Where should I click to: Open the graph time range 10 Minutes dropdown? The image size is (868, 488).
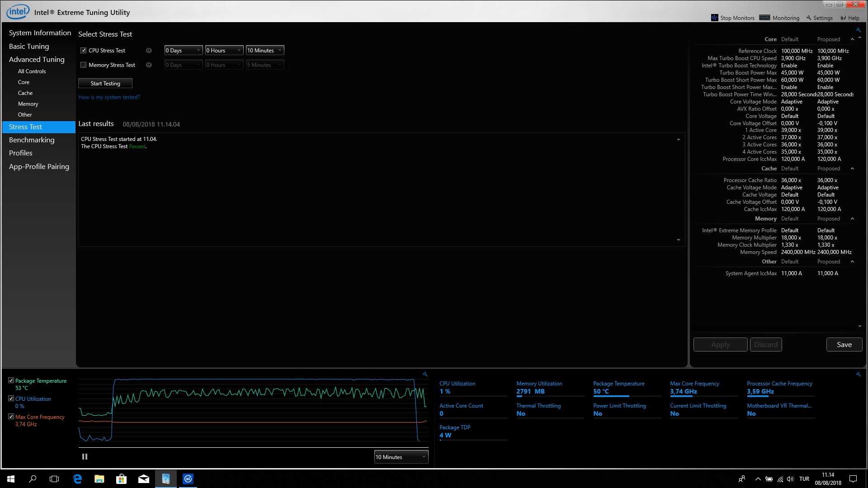pos(401,457)
